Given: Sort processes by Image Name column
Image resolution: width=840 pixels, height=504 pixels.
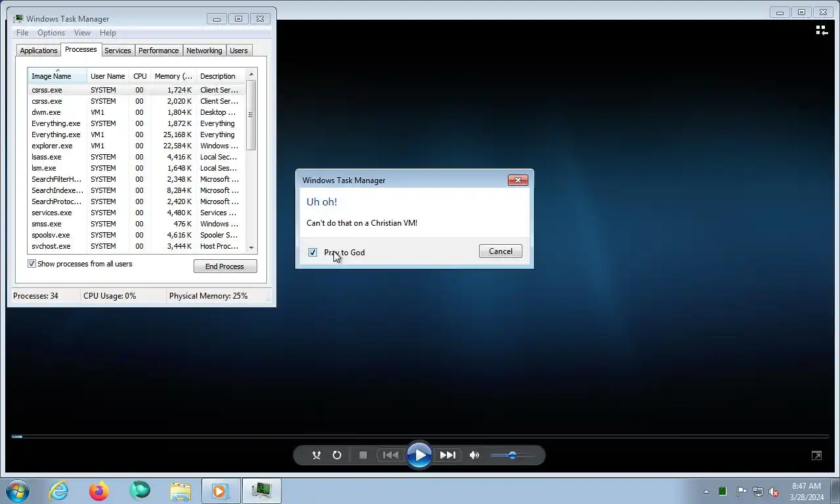Looking at the screenshot, I should (x=57, y=76).
